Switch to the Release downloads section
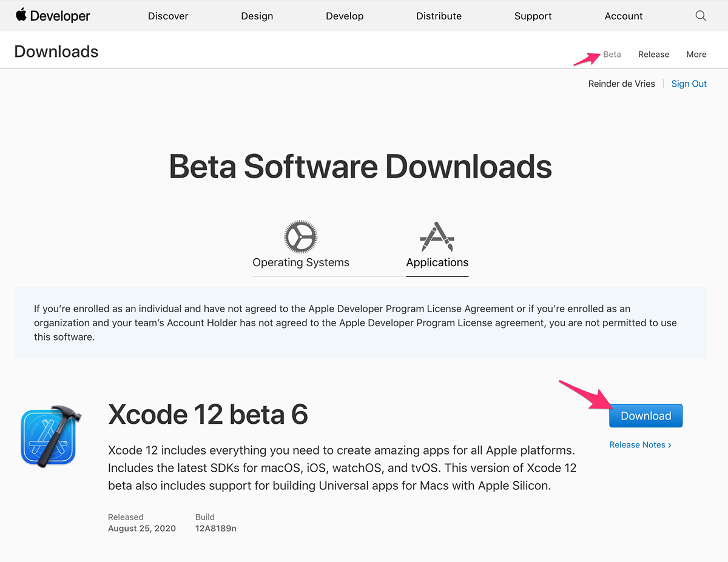The width and height of the screenshot is (728, 562). click(x=653, y=55)
